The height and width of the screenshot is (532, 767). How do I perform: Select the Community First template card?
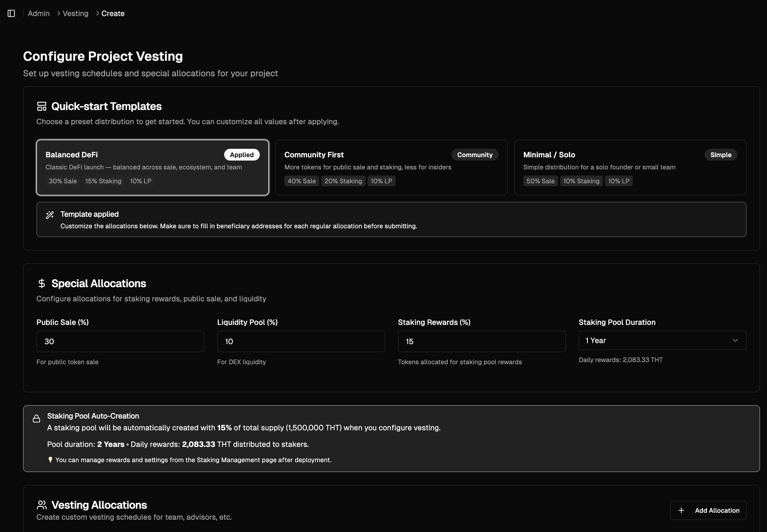391,167
